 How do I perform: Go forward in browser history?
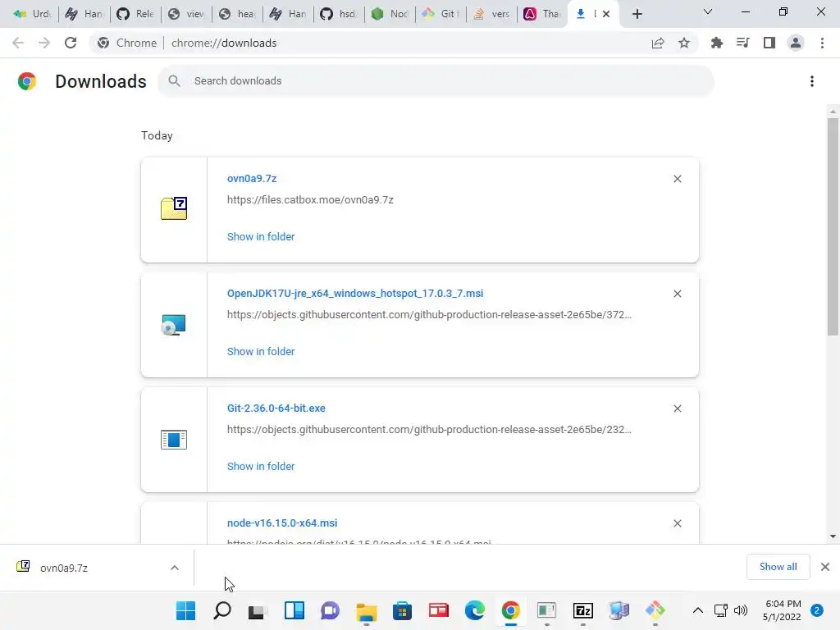point(44,43)
